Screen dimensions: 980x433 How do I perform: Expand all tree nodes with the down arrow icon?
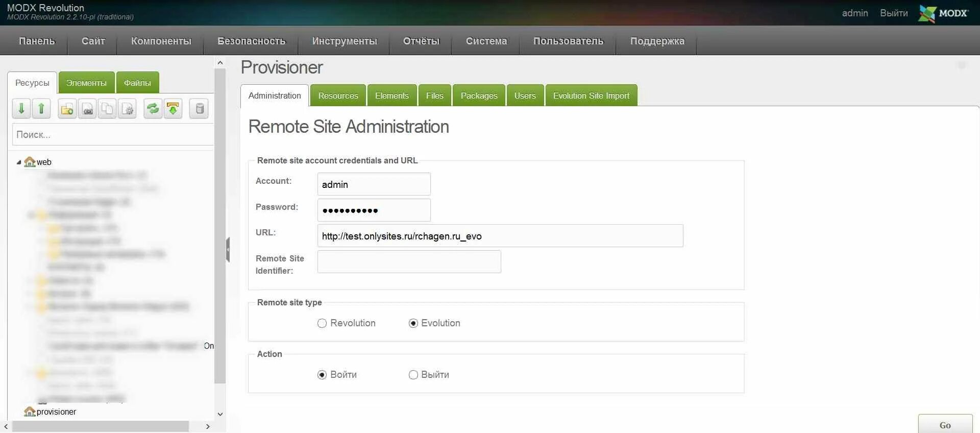21,109
